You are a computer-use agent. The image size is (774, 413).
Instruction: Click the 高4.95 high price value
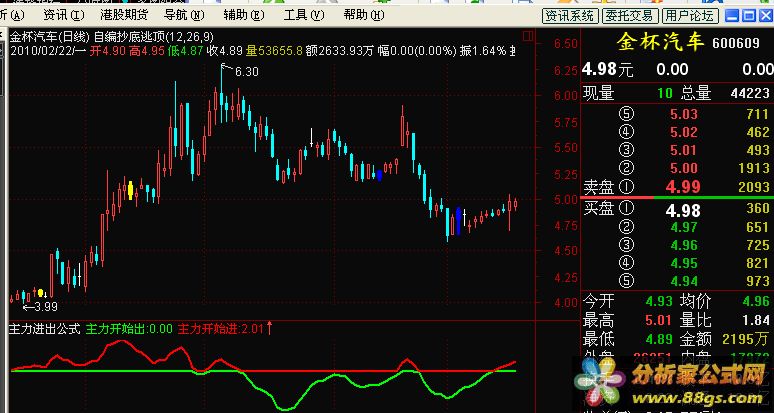(147, 50)
